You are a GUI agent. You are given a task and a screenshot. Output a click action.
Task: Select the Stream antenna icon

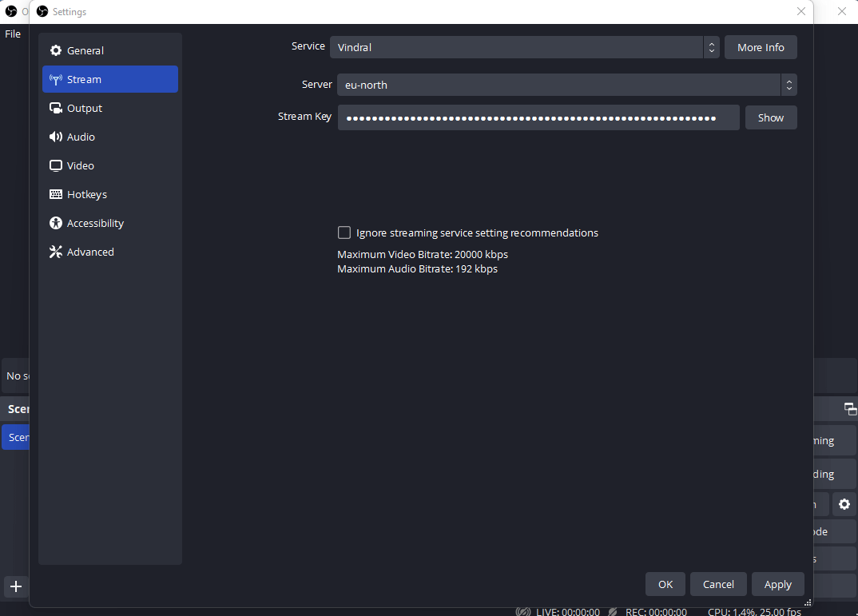(55, 79)
